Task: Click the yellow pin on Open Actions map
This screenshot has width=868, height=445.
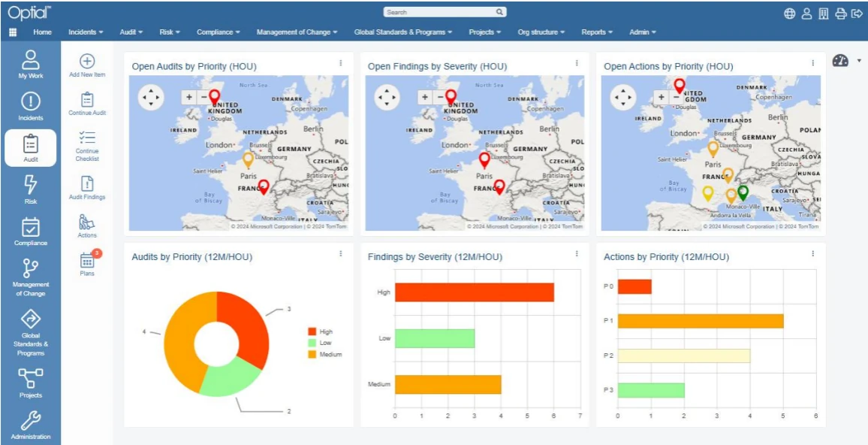Action: click(707, 193)
